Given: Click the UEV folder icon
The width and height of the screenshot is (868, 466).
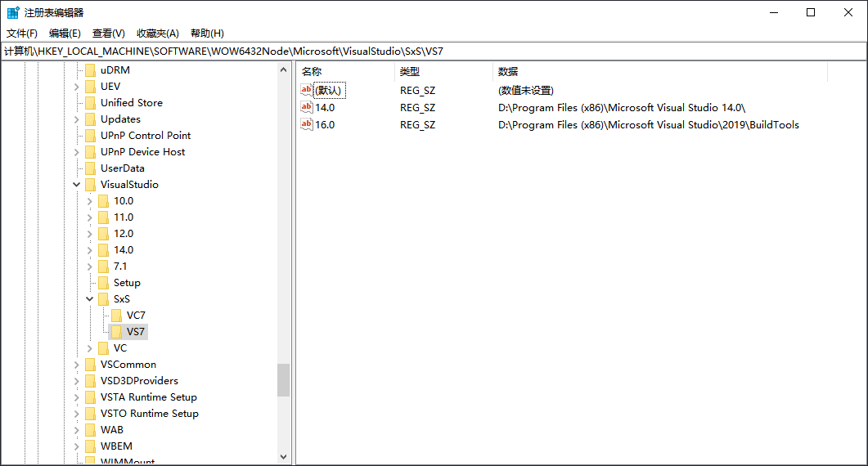Looking at the screenshot, I should click(x=90, y=87).
